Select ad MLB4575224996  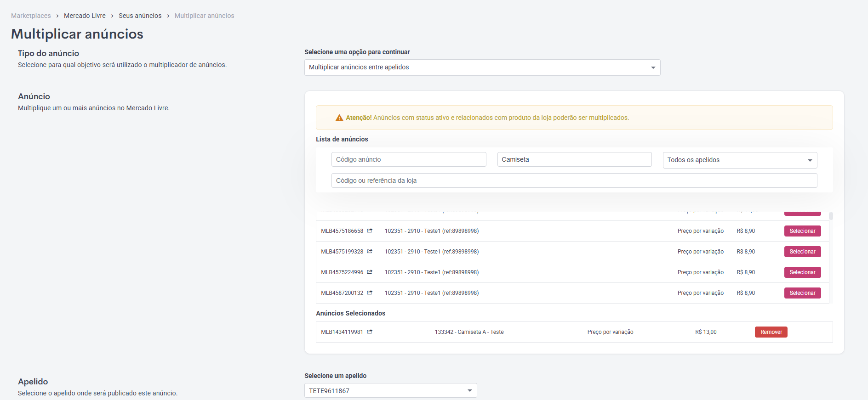coord(802,272)
